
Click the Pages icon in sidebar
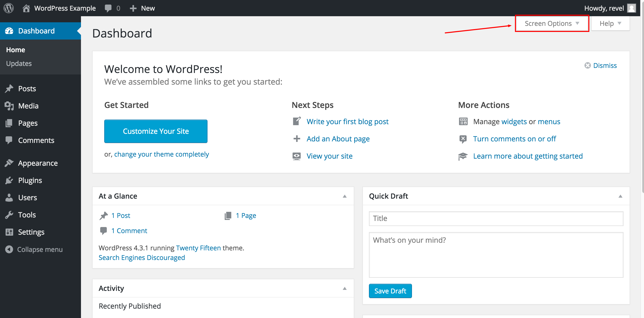9,123
